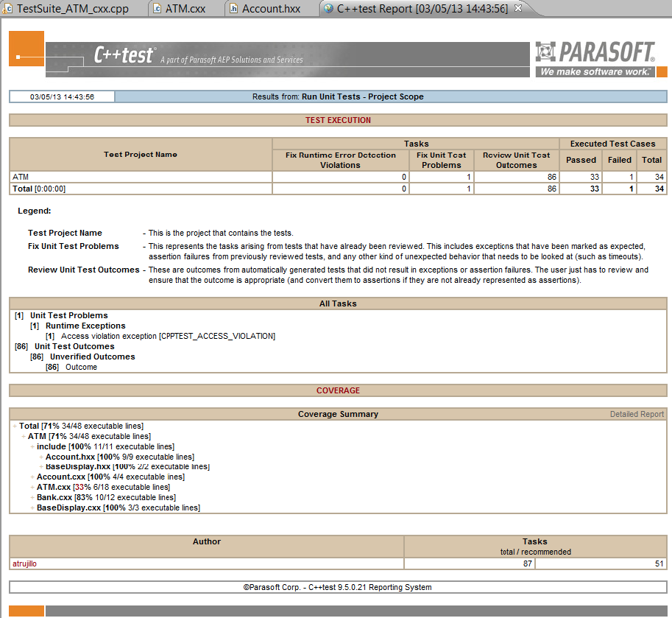The height and width of the screenshot is (618, 672).
Task: Click the 'Legend:' heading
Action: 35,211
